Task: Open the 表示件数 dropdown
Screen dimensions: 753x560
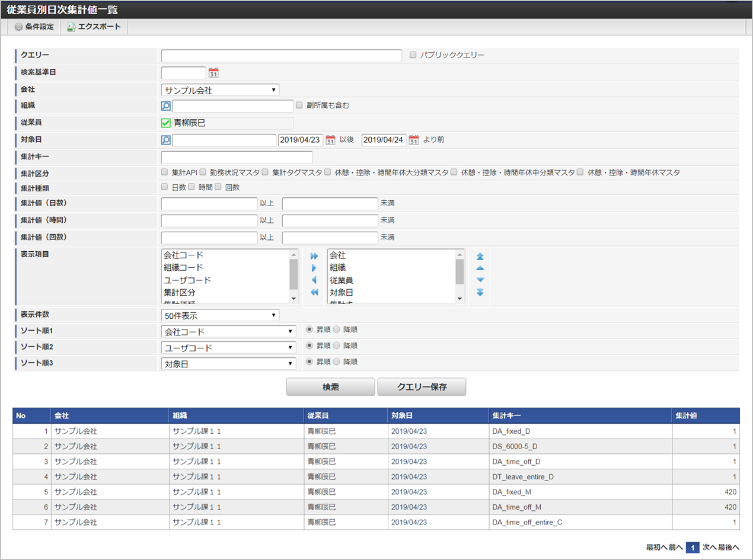Action: [x=220, y=315]
